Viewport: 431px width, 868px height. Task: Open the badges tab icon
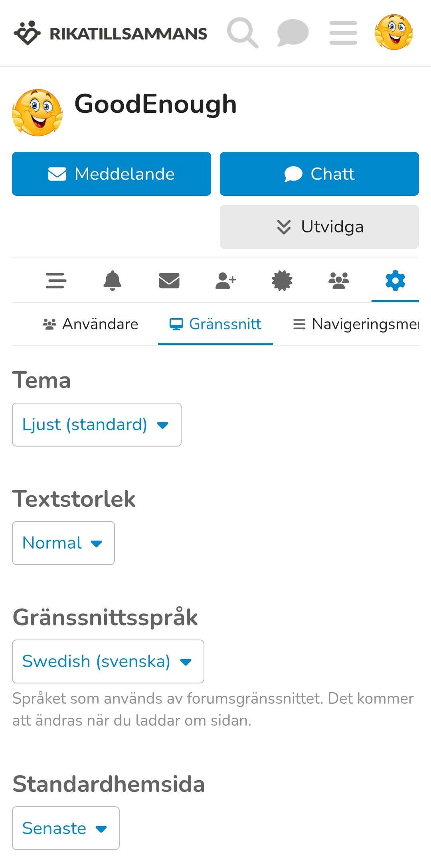pos(282,281)
